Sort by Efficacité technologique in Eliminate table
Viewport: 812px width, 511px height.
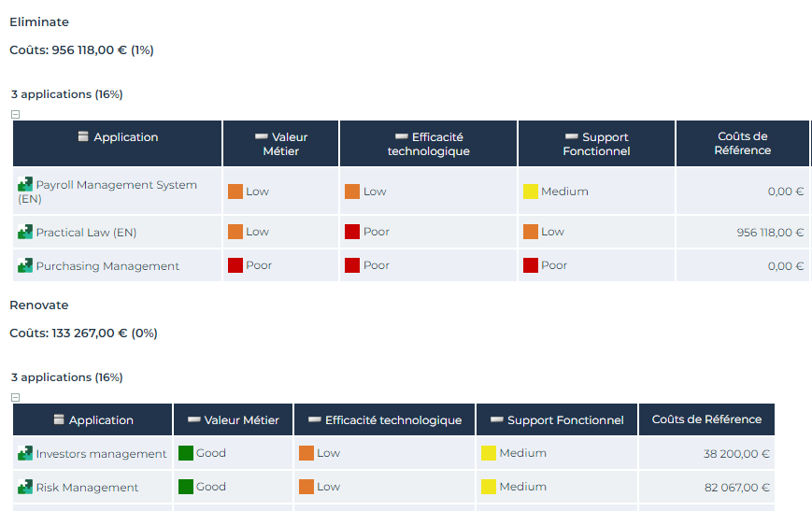[428, 144]
